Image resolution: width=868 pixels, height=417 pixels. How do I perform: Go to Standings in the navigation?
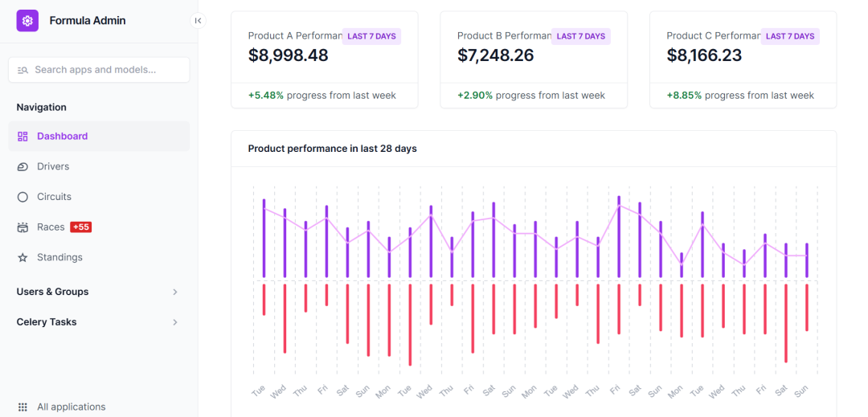[59, 258]
